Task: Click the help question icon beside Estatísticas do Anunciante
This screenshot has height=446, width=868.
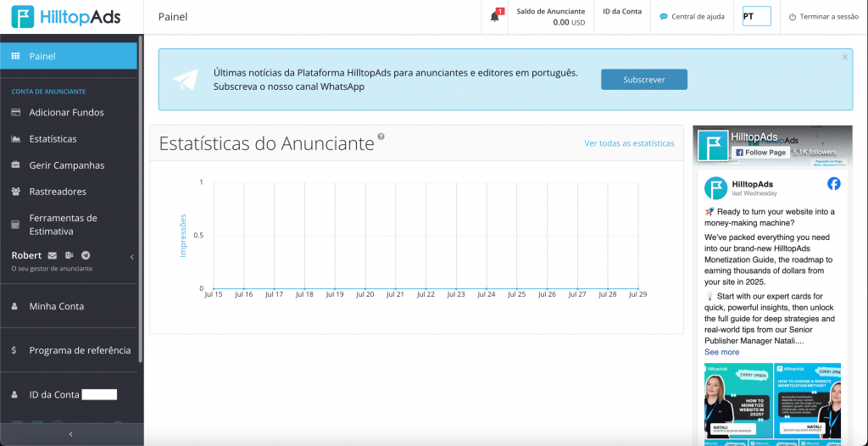Action: 381,137
